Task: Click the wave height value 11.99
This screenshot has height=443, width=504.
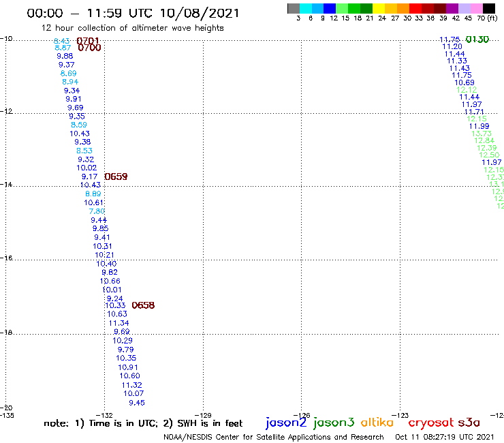Action: point(479,127)
